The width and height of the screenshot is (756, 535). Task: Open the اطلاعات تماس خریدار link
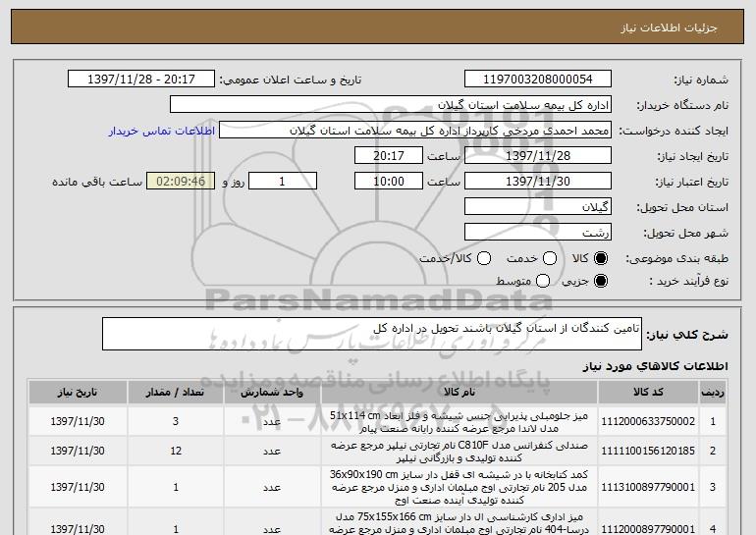click(162, 132)
